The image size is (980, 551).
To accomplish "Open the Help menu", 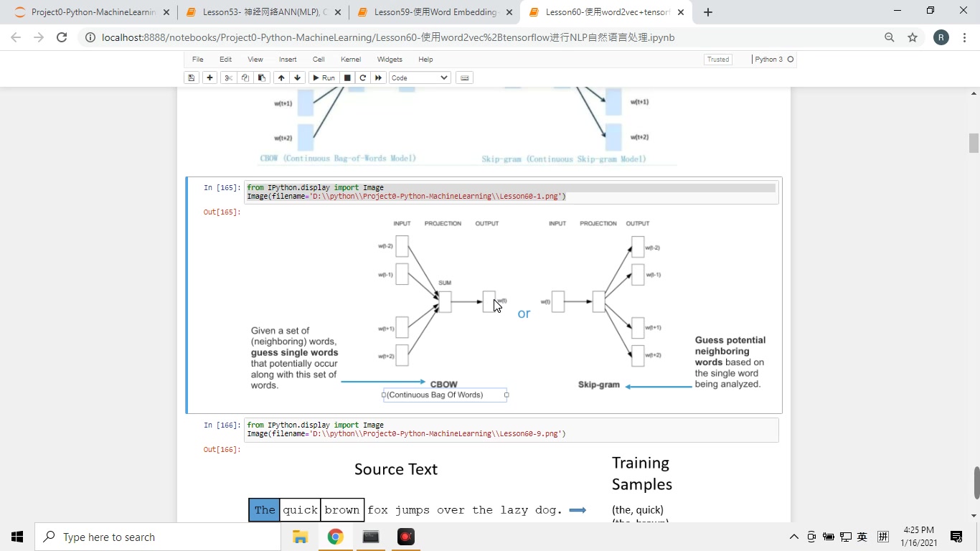I will pyautogui.click(x=425, y=60).
